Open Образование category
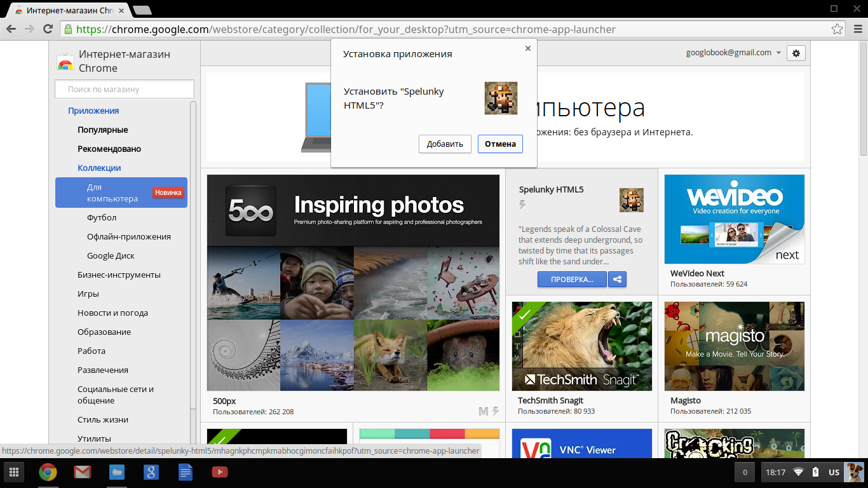The image size is (868, 488). pyautogui.click(x=104, y=332)
